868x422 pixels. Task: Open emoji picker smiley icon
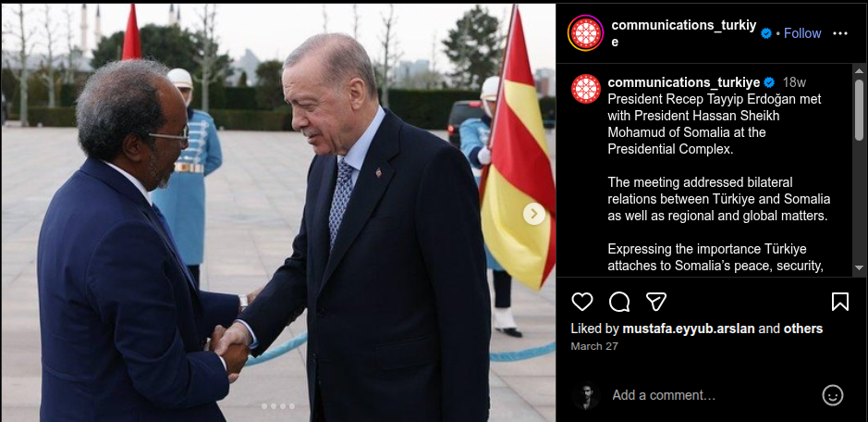(x=833, y=395)
